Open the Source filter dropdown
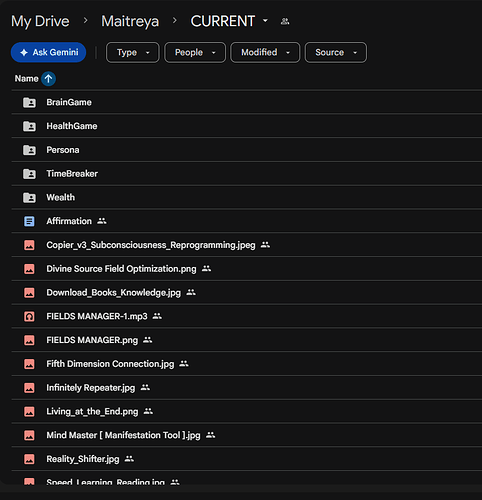The width and height of the screenshot is (482, 500). click(x=336, y=52)
